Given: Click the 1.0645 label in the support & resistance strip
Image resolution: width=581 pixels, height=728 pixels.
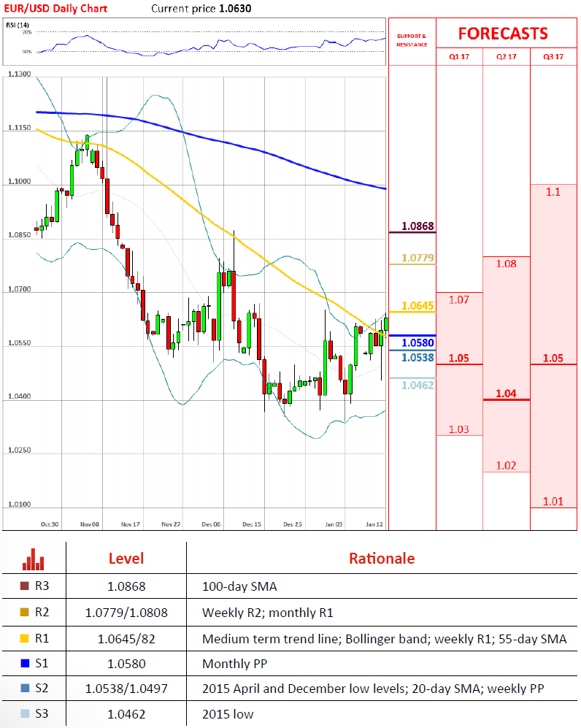Looking at the screenshot, I should pyautogui.click(x=418, y=305).
